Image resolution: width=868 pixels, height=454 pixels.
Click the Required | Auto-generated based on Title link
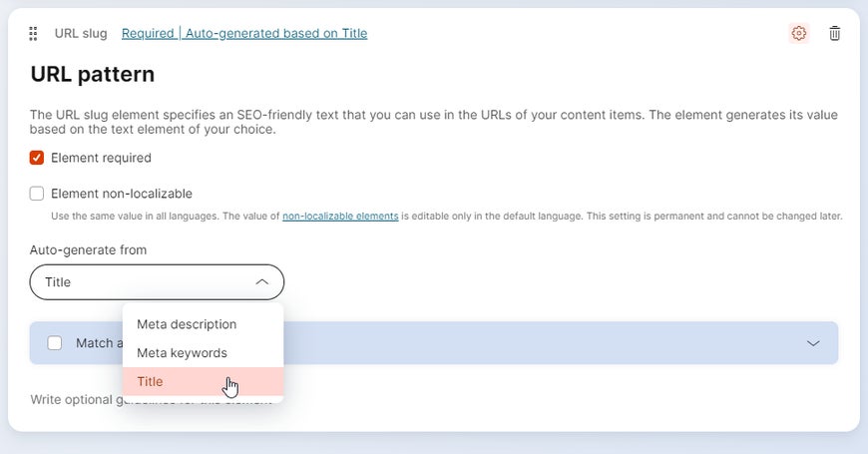coord(244,33)
